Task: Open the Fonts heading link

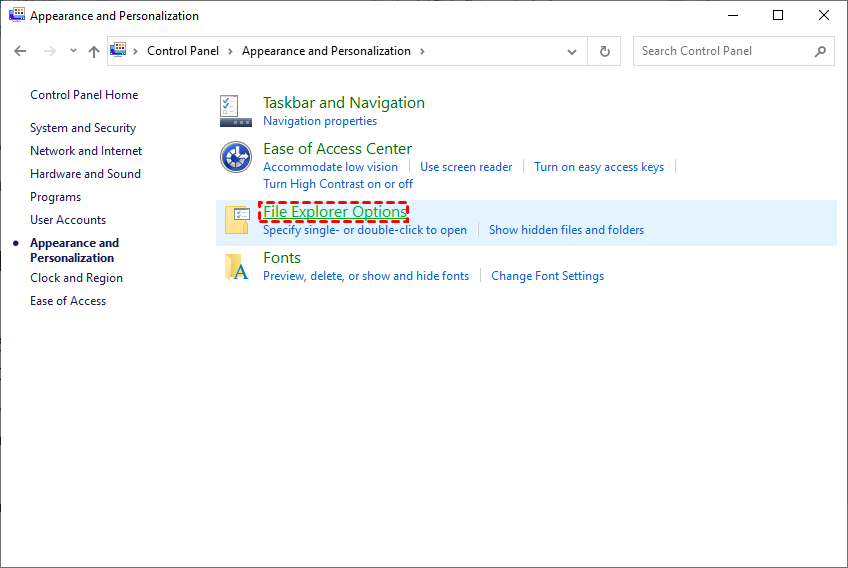Action: tap(282, 257)
